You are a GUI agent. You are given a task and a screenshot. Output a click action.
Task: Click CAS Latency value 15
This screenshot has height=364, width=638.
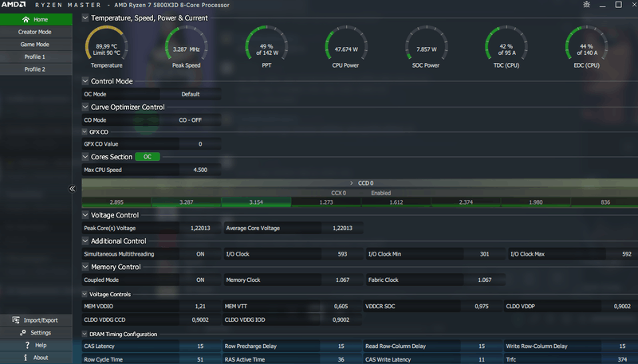200,346
